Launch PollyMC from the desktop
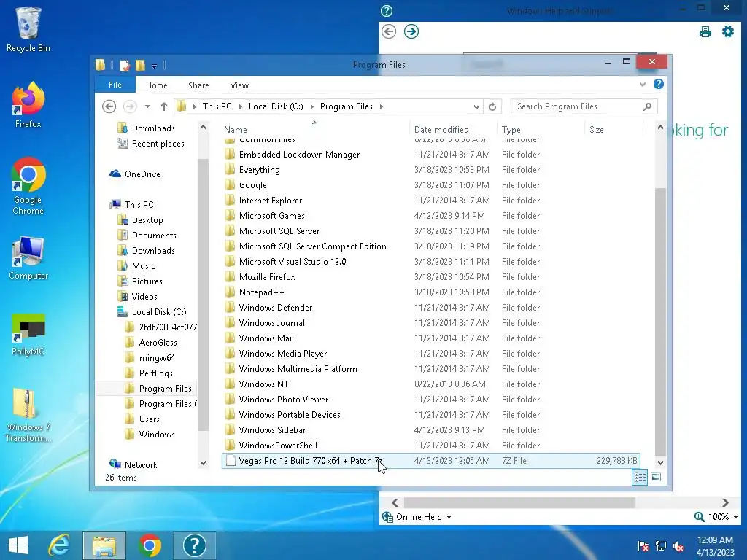The image size is (747, 560). click(28, 335)
